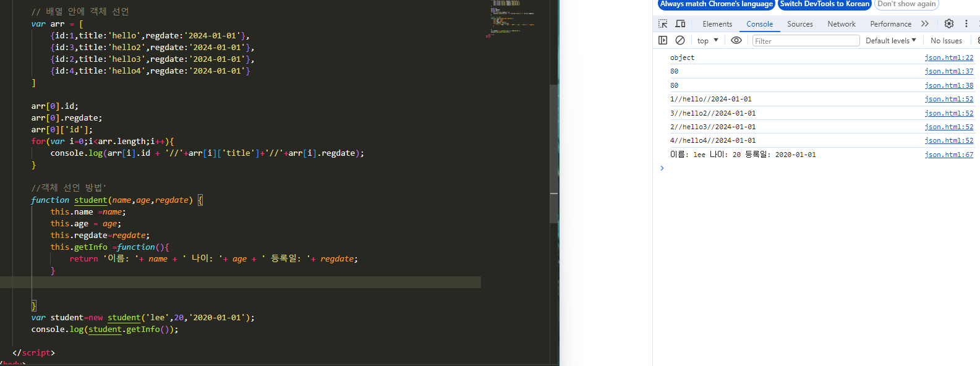Image resolution: width=980 pixels, height=366 pixels.
Task: Focus the console Filter input field
Action: [806, 41]
